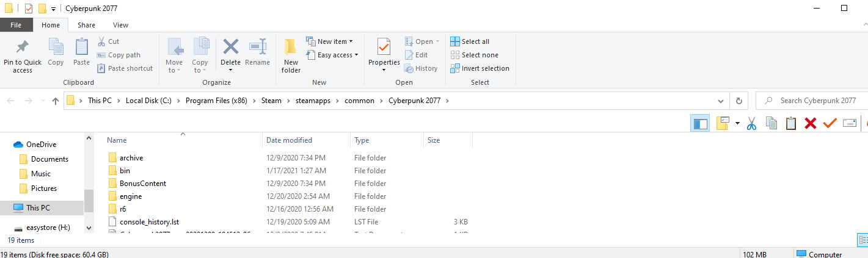Toggle the navigation pane layout button

(x=700, y=123)
